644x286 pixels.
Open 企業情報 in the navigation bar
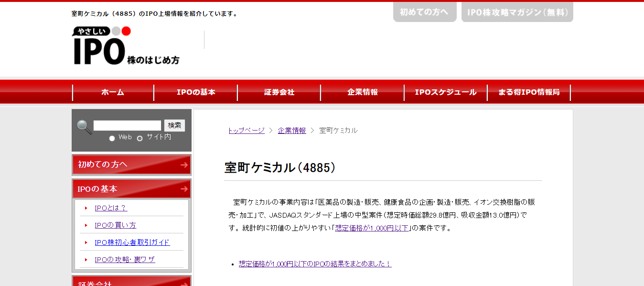coord(363,92)
